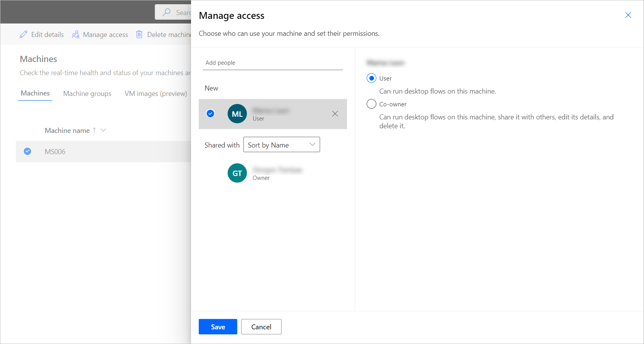Click the pencil icon for Edit details
Viewport: 644px width, 344px height.
click(x=23, y=35)
